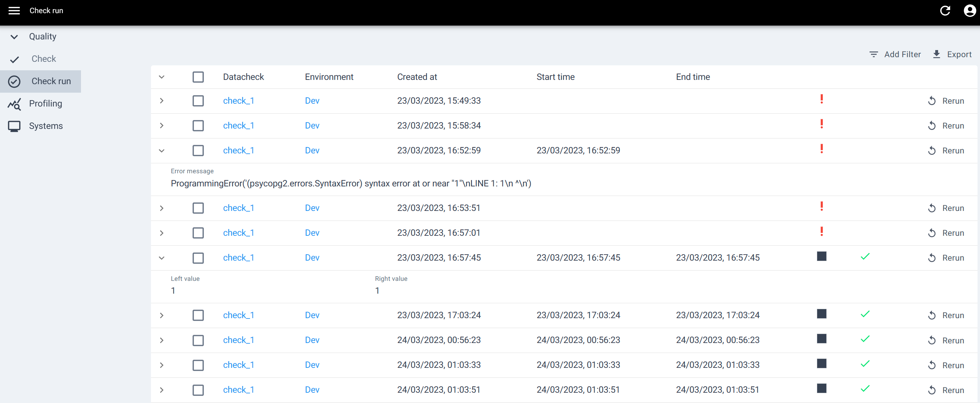980x403 pixels.
Task: Go to Systems in the sidebar
Action: [x=46, y=126]
